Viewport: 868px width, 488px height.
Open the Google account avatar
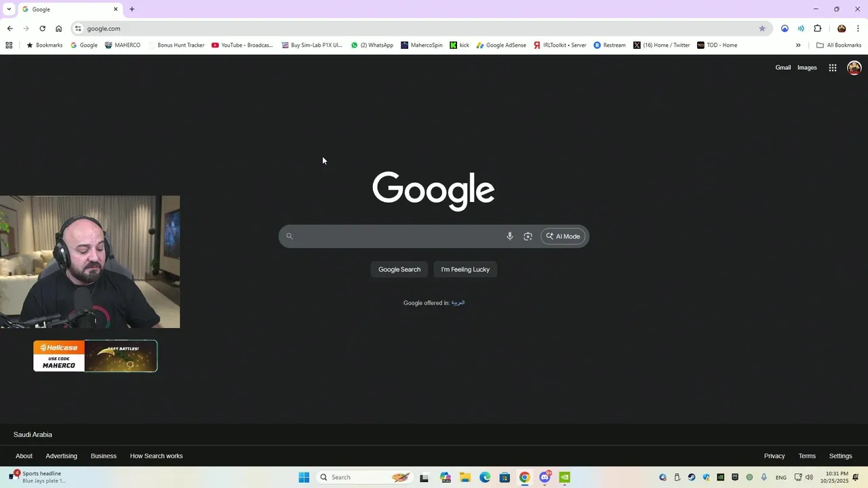click(x=854, y=68)
